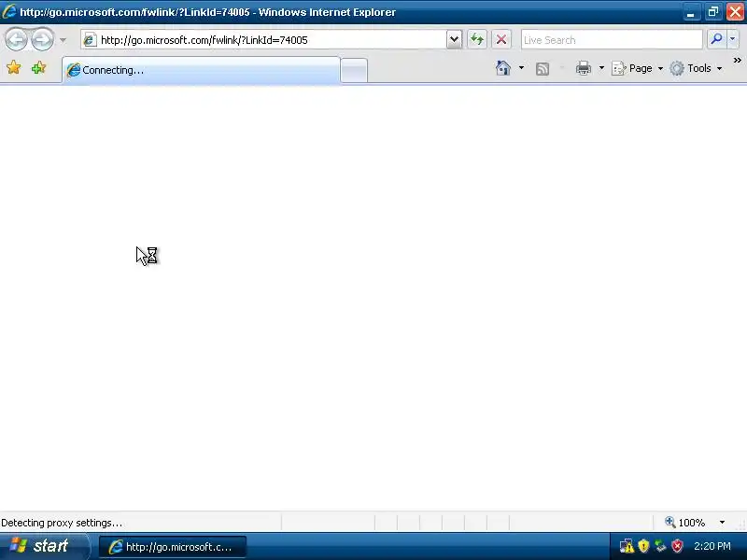Expand the Print options dropdown arrow
This screenshot has height=560, width=747.
tap(601, 68)
